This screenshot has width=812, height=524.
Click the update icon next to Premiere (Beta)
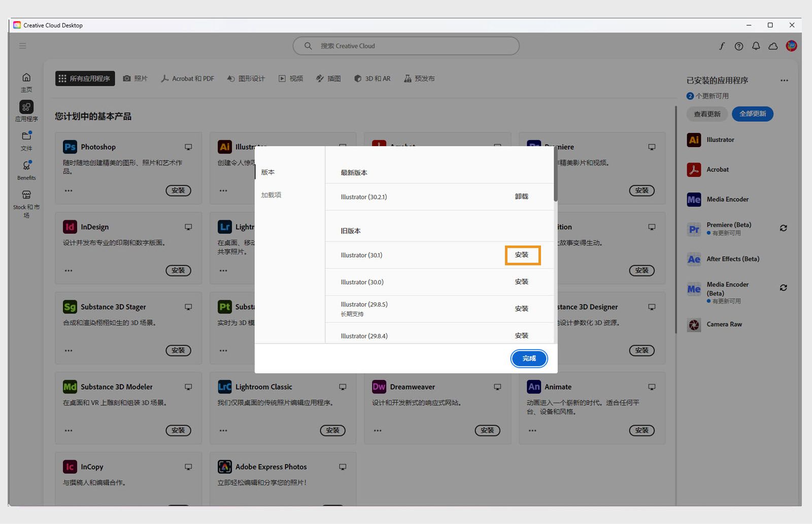(782, 228)
